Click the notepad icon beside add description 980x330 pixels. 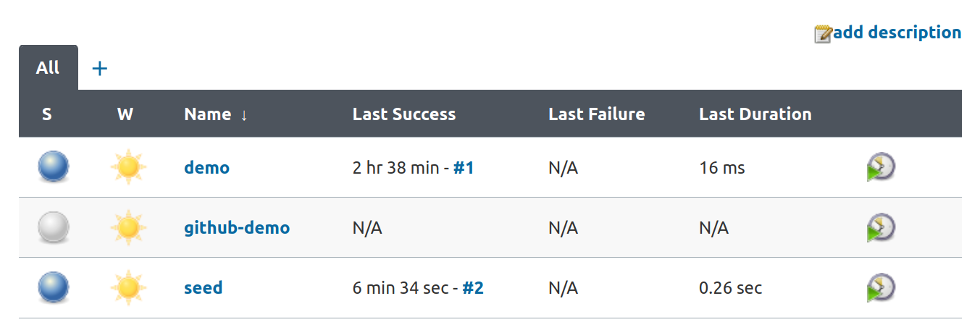[x=823, y=33]
